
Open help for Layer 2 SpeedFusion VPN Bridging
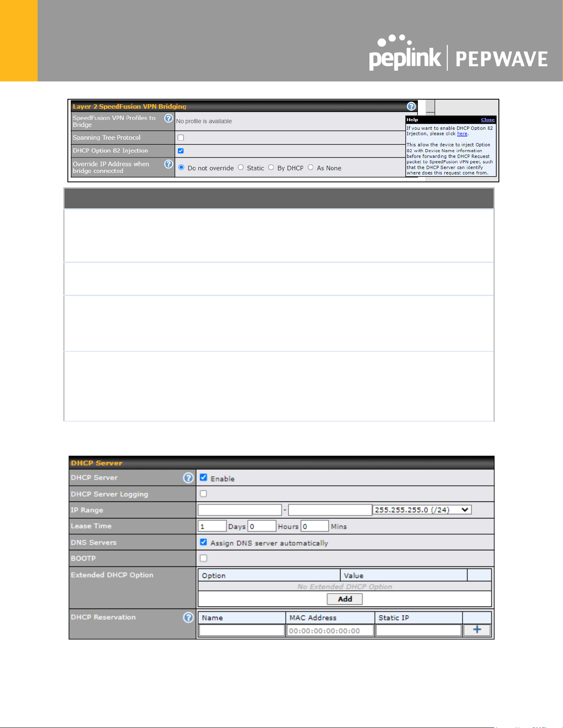pos(411,106)
